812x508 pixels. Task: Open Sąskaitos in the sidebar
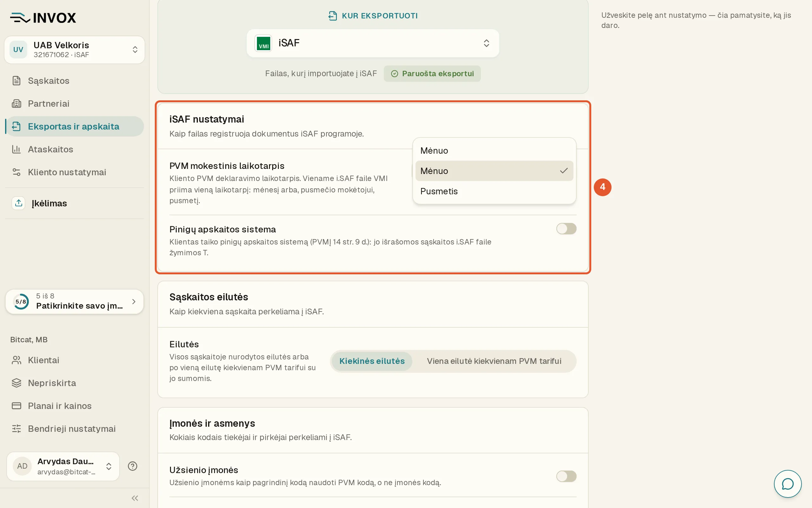pyautogui.click(x=75, y=81)
